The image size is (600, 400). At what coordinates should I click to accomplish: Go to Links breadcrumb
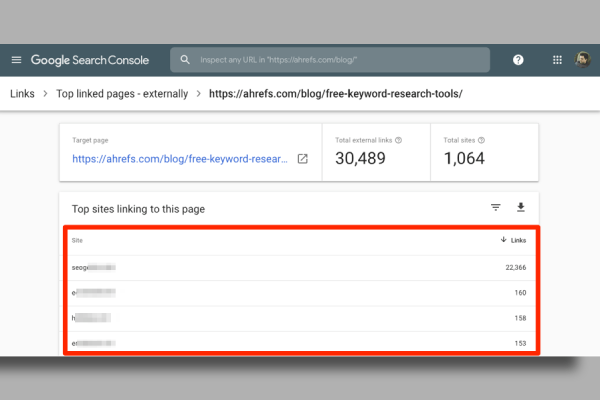pyautogui.click(x=22, y=94)
